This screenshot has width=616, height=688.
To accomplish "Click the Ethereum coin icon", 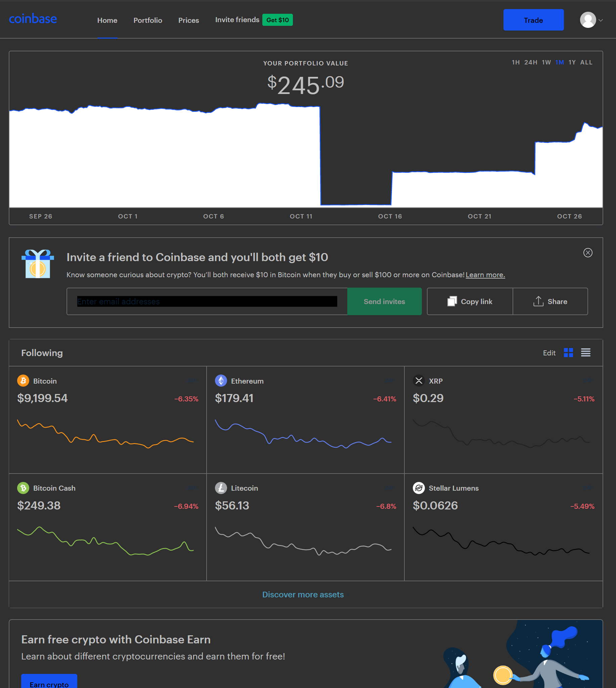I will click(221, 381).
